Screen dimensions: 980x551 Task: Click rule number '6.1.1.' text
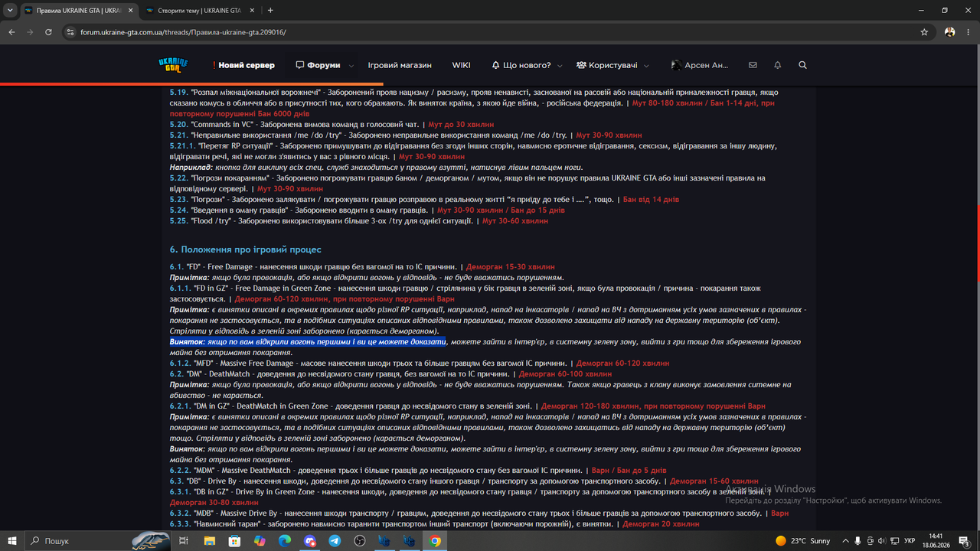pyautogui.click(x=181, y=288)
